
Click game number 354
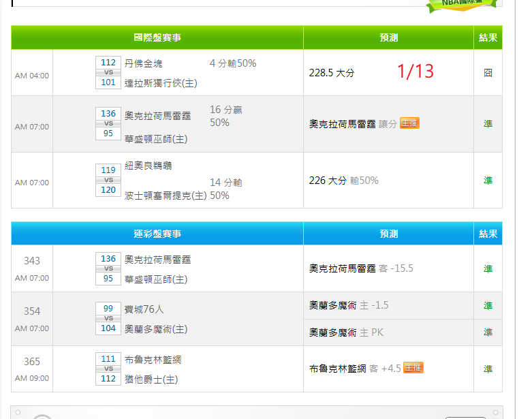point(32,311)
